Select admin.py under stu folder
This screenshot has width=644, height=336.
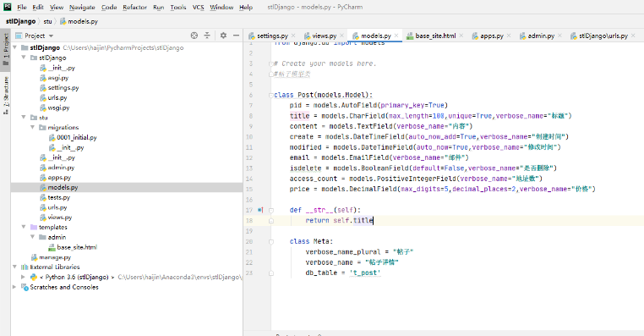(61, 168)
